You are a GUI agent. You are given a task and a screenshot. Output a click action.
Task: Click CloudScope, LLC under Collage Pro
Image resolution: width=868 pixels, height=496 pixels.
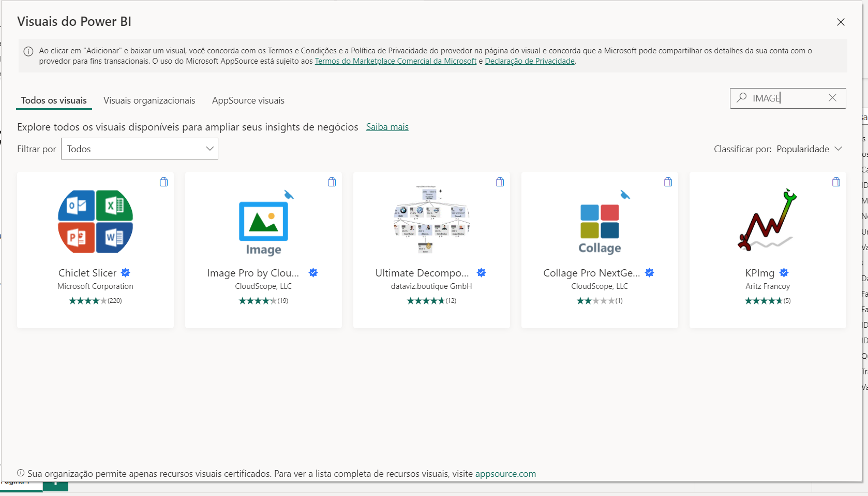600,286
